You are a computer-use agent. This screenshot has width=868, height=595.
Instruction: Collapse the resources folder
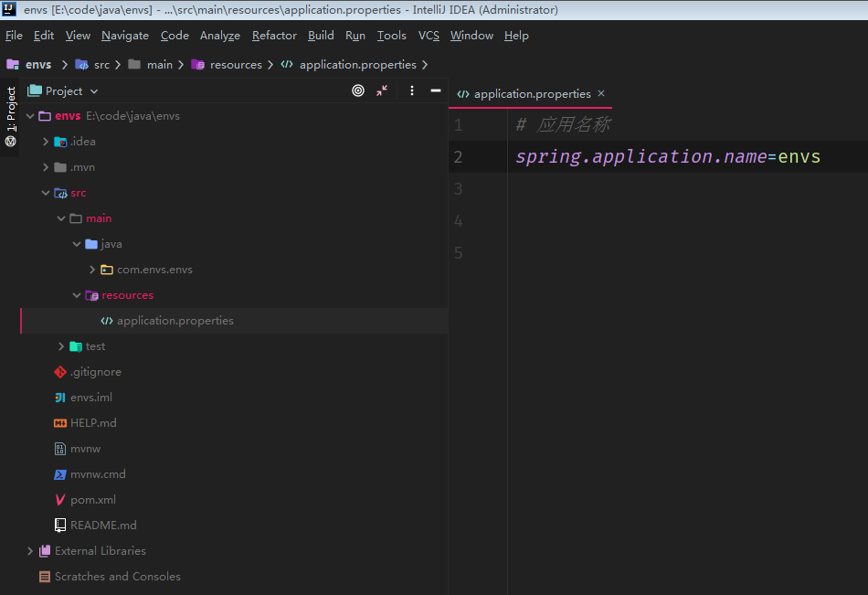(x=77, y=295)
